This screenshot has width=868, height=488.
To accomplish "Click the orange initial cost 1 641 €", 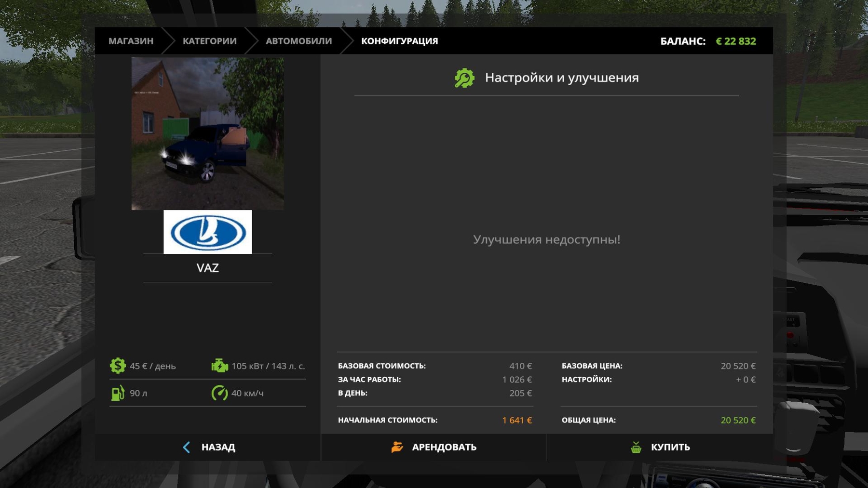I will [516, 420].
